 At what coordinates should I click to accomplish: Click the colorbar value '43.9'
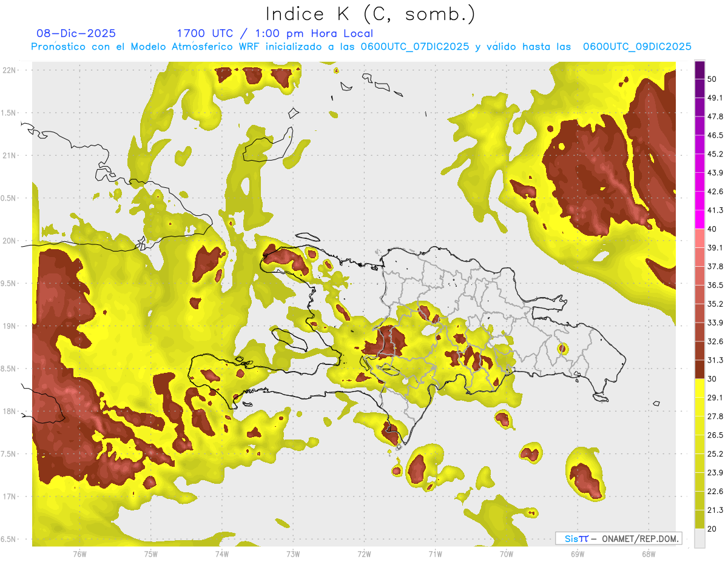[x=715, y=173]
